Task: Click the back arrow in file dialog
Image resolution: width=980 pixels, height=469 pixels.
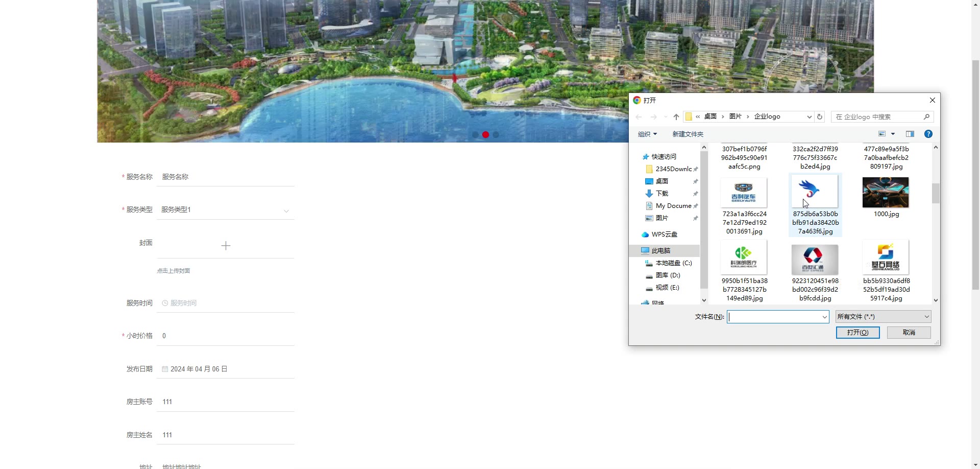Action: (x=639, y=117)
